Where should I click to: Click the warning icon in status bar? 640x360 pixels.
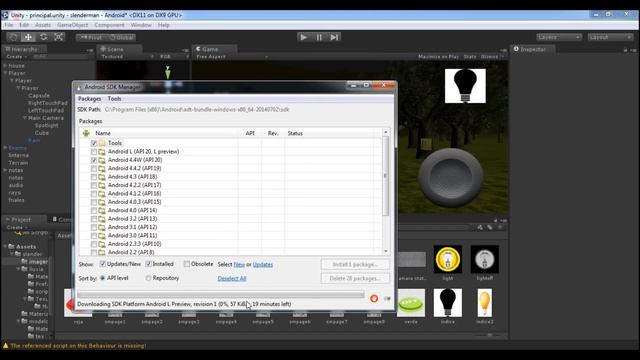click(5, 346)
